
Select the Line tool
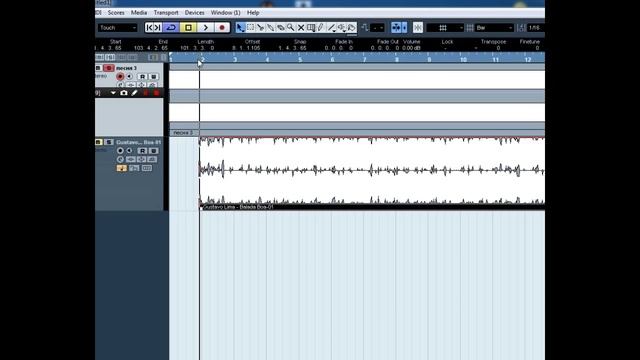331,28
